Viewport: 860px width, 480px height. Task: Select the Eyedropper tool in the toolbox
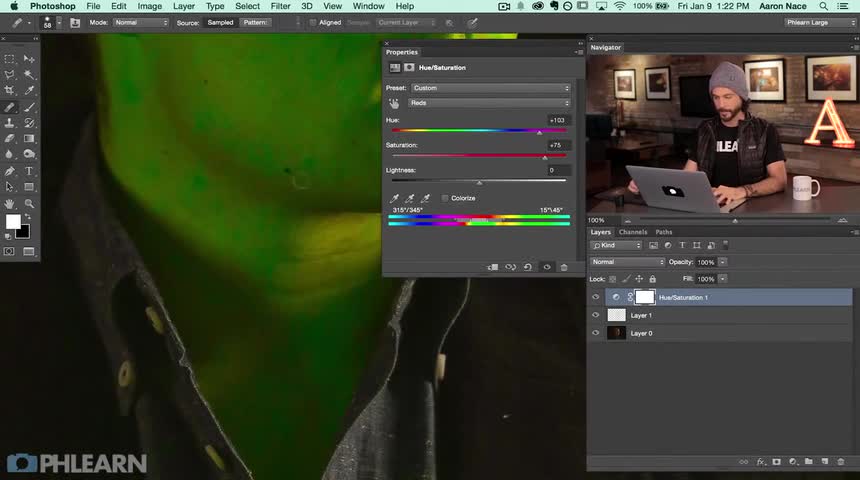(29, 91)
